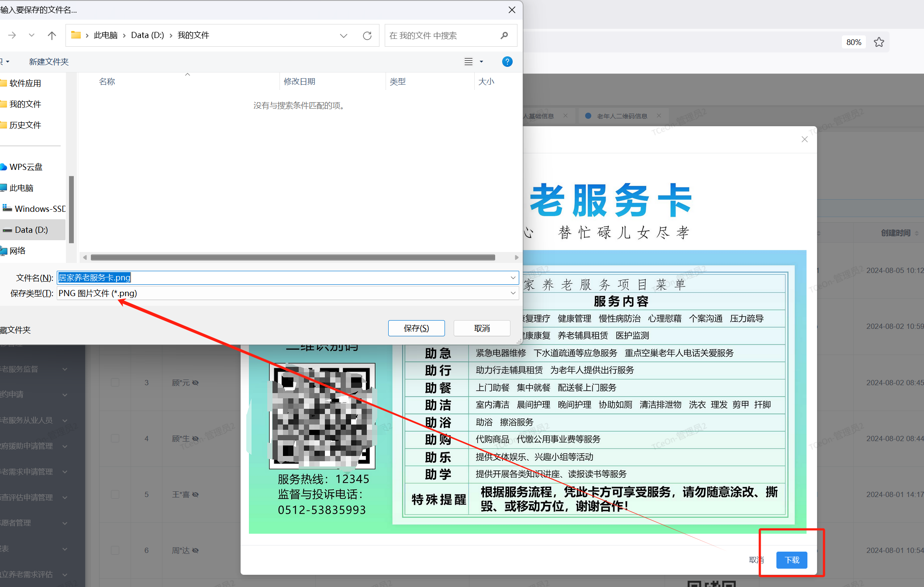Select Data (D:) in the address breadcrumb
Image resolution: width=924 pixels, height=587 pixels.
(x=148, y=35)
